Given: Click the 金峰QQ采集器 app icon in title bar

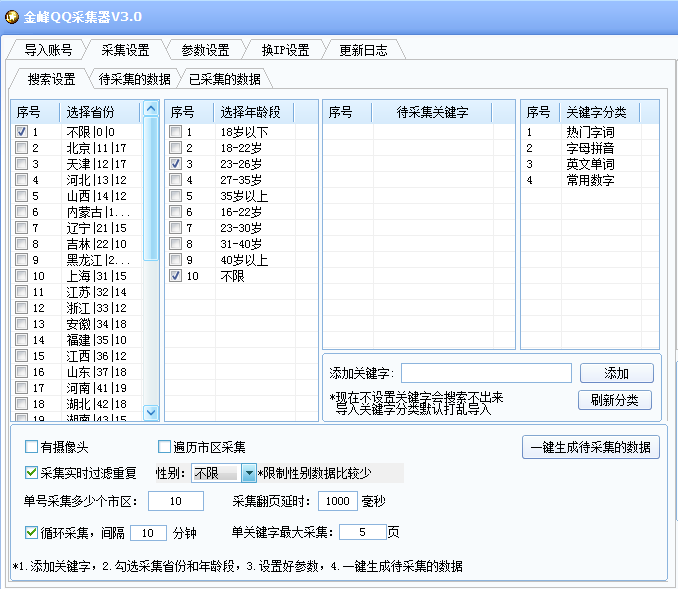Looking at the screenshot, I should tap(12, 17).
